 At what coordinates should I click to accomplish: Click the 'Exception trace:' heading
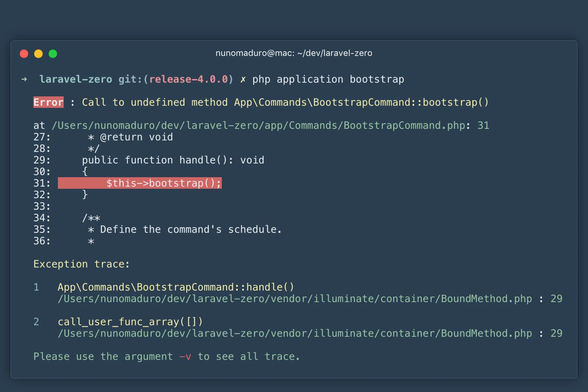81,264
